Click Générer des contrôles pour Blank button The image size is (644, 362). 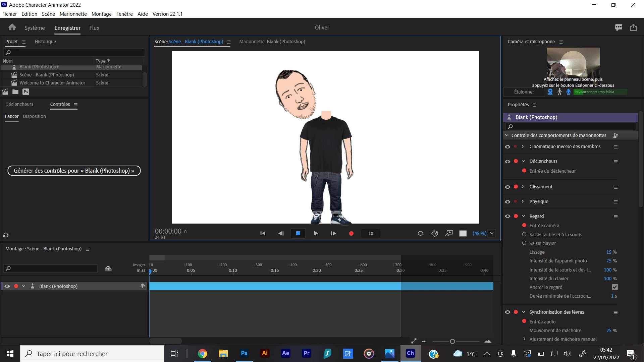pos(74,171)
